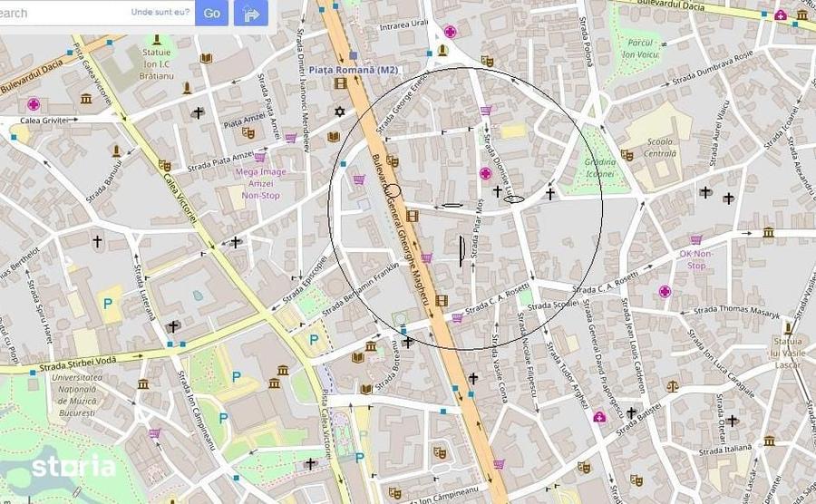Viewport: 816px width, 504px height.
Task: Click the cinema film icon on Magheru boulevard
Action: pos(413,216)
